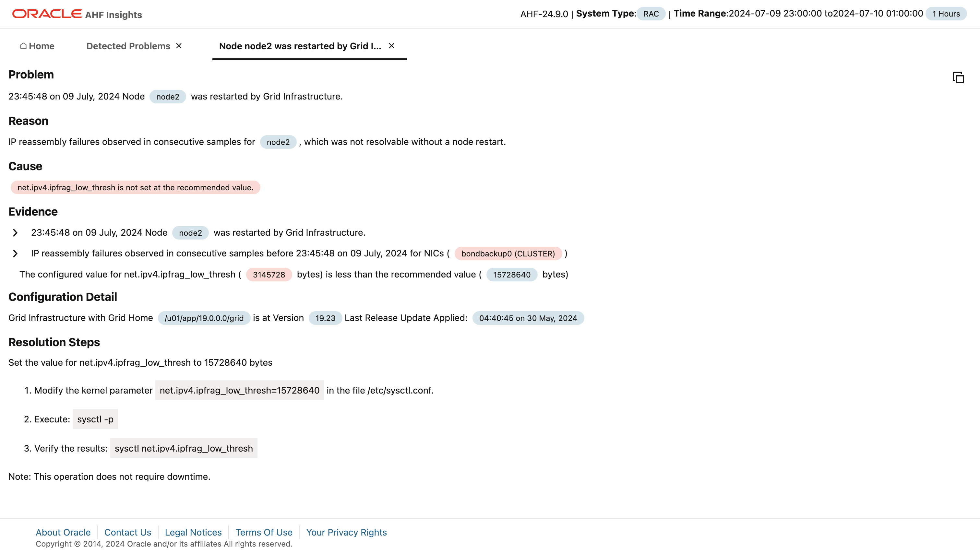Switch to the Detected Problems tab
980x555 pixels.
tap(128, 46)
